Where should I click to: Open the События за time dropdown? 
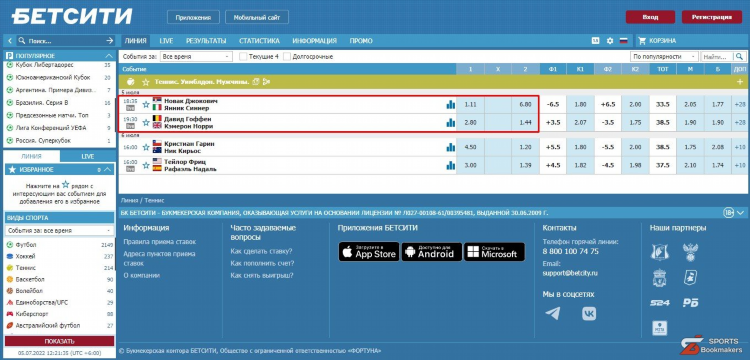tap(196, 56)
